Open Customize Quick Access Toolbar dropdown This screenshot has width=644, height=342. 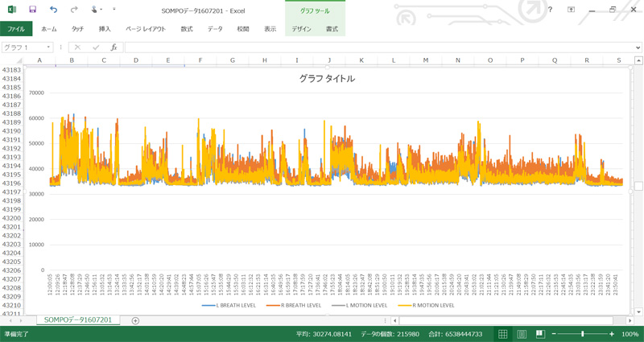[x=114, y=10]
